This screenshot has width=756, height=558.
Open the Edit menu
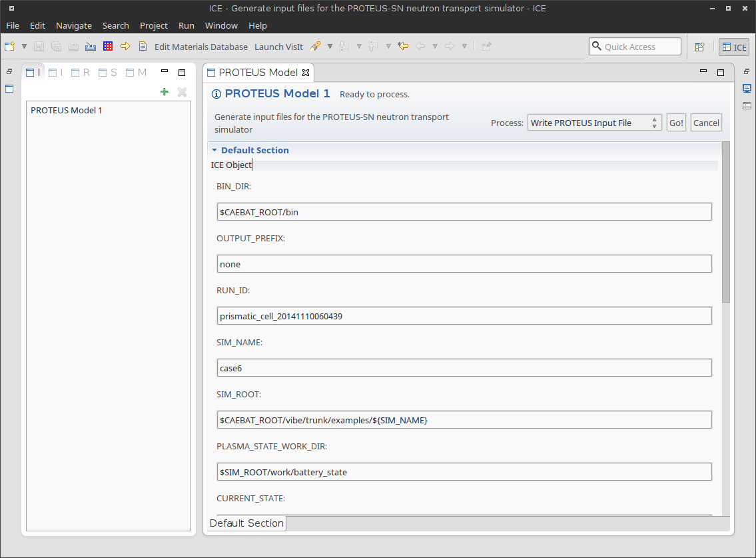(37, 25)
